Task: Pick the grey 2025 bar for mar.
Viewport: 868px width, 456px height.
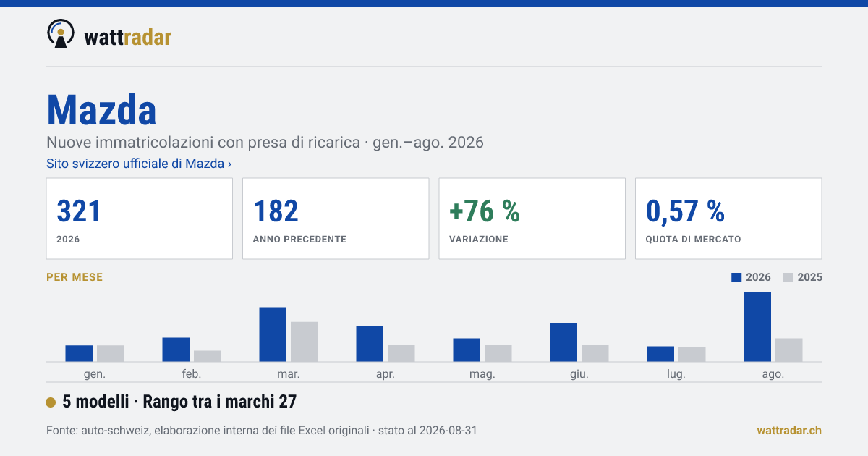Action: pyautogui.click(x=305, y=342)
